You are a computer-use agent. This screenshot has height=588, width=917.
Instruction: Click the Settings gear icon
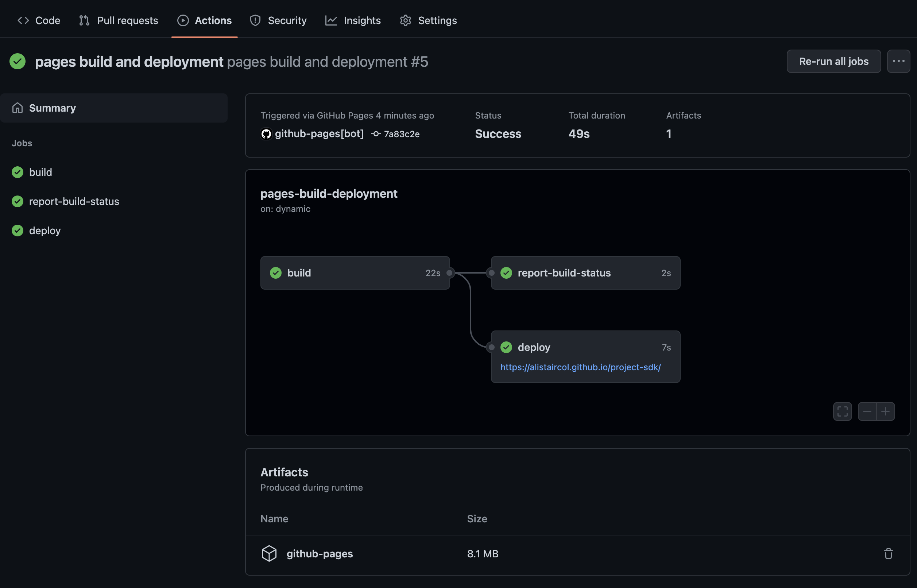pyautogui.click(x=406, y=20)
